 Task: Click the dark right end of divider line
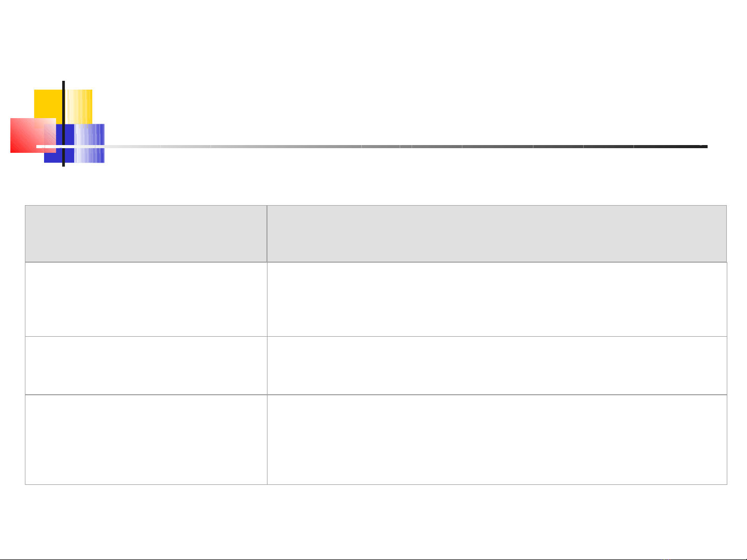pos(695,147)
